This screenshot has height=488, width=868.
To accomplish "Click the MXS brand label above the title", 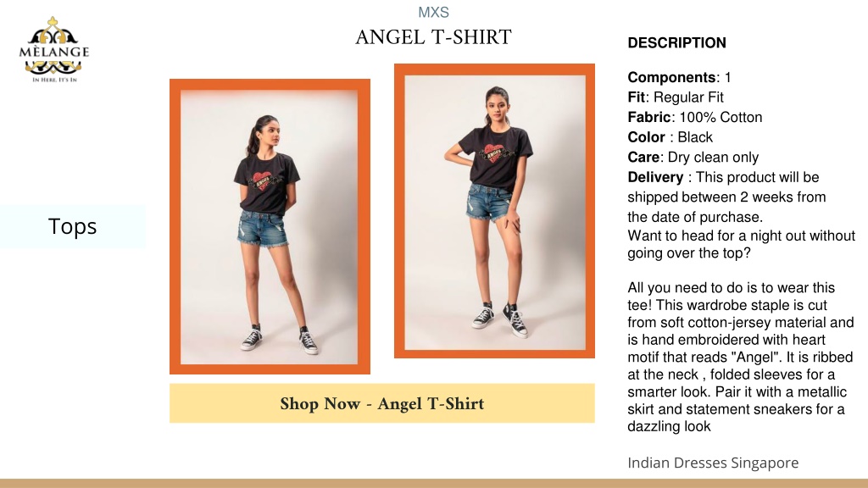I will tap(433, 12).
